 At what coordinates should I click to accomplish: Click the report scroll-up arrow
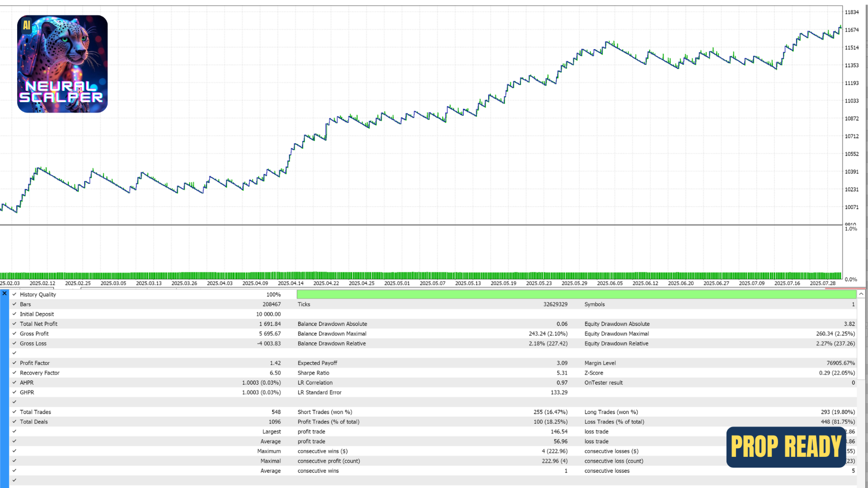tap(861, 294)
